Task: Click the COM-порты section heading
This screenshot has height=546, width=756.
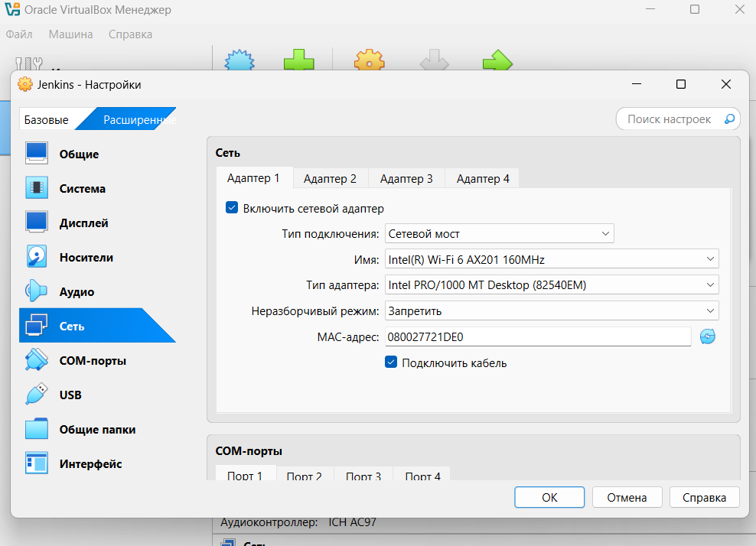Action: 249,451
